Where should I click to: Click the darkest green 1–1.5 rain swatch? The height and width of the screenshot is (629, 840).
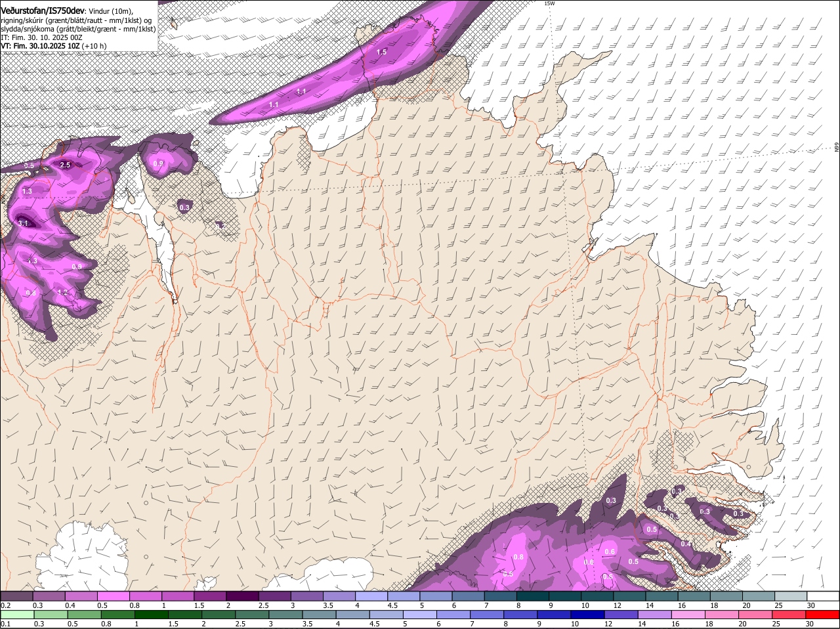point(151,615)
